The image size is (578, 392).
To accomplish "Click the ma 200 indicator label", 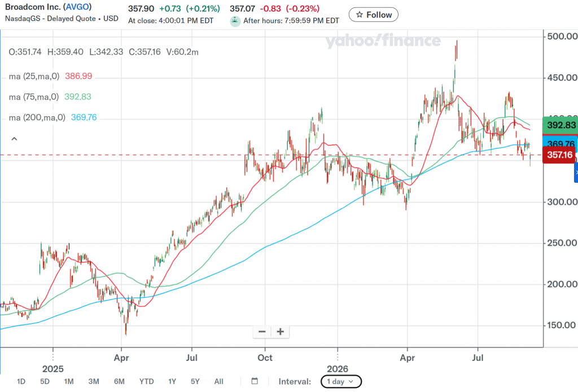I will (x=37, y=117).
